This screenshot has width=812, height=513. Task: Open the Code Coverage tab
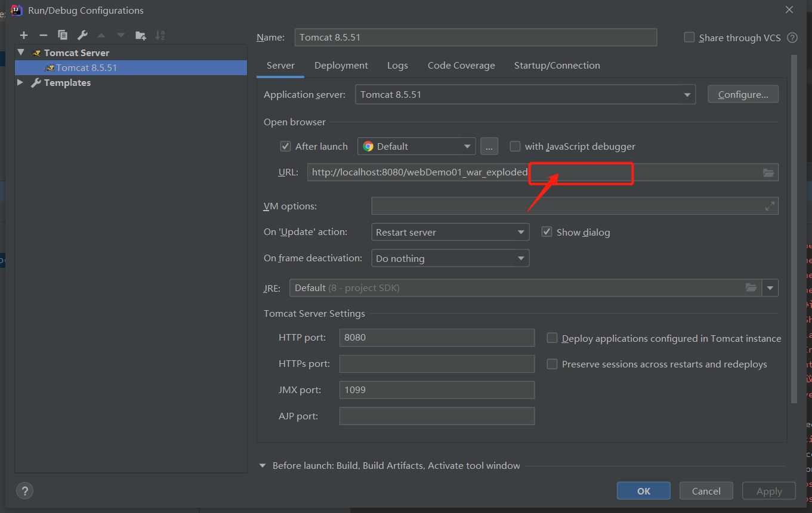pos(461,65)
